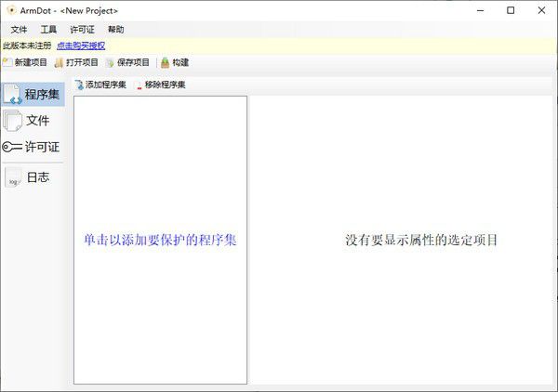This screenshot has width=558, height=392.
Task: Select the 许可证 key icon in sidebar
Action: click(12, 147)
